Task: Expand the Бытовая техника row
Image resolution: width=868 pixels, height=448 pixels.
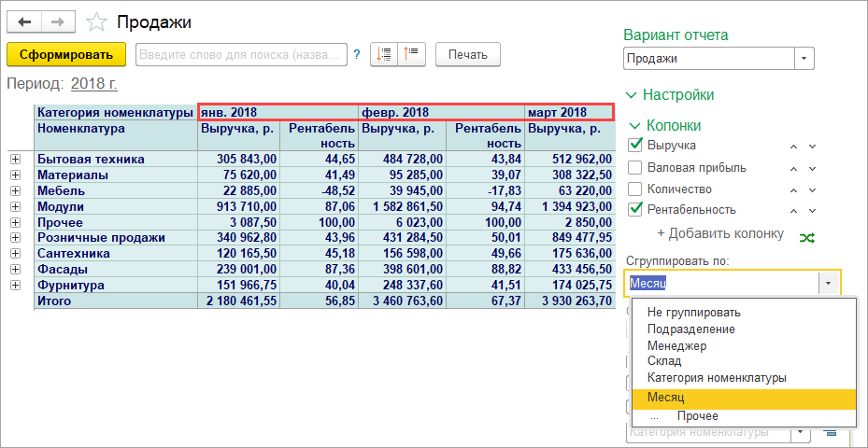Action: 15,160
